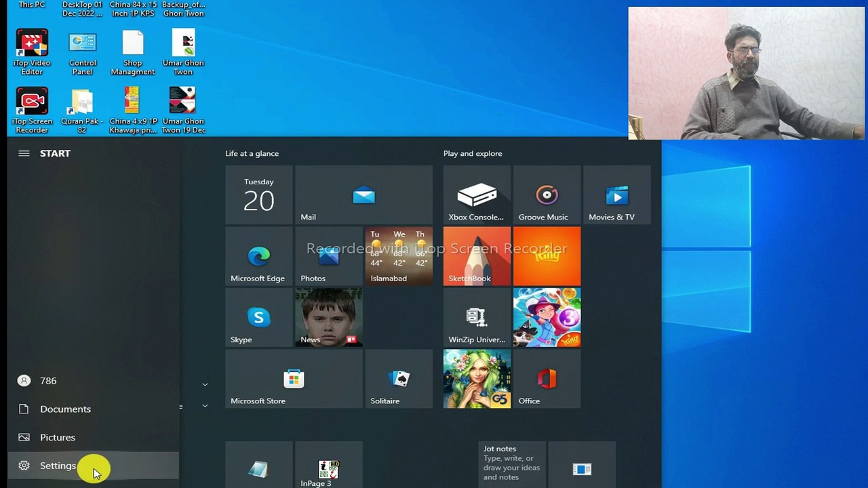Viewport: 868px width, 488px height.
Task: Open the Control Panel desktop shortcut
Action: pos(83,52)
